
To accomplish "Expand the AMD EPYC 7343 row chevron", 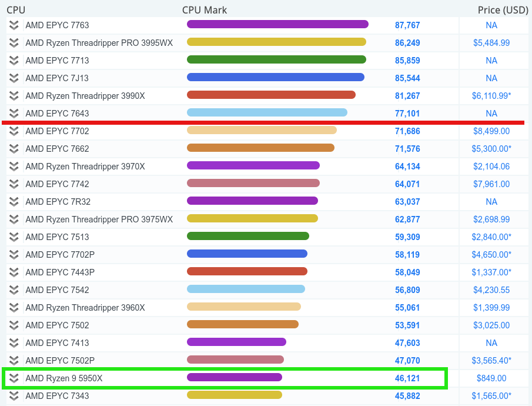I will (14, 396).
